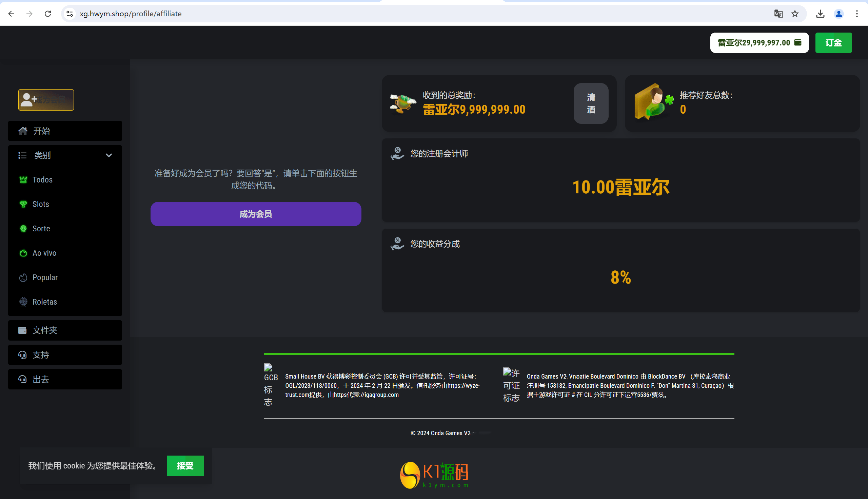
Task: Open the Chrome profile avatar icon
Action: [x=839, y=14]
